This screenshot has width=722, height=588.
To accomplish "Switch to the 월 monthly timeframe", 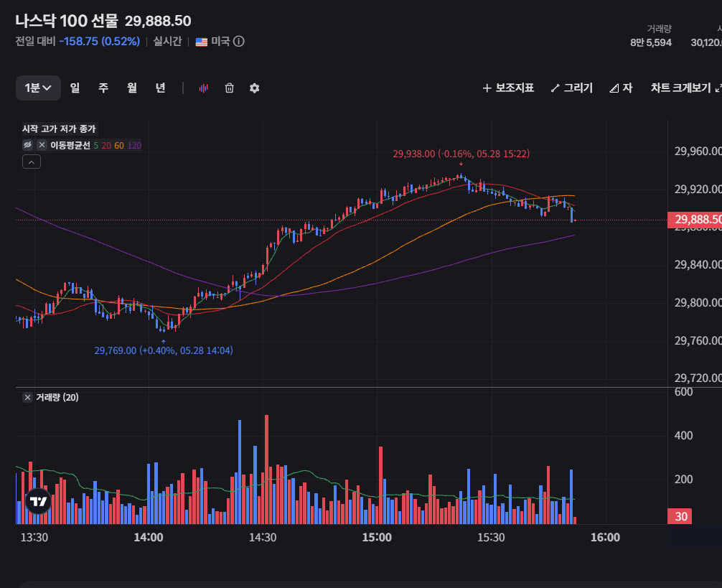I will (132, 88).
